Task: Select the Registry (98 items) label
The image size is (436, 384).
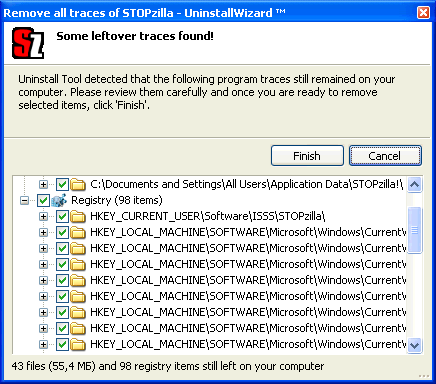Action: click(117, 200)
